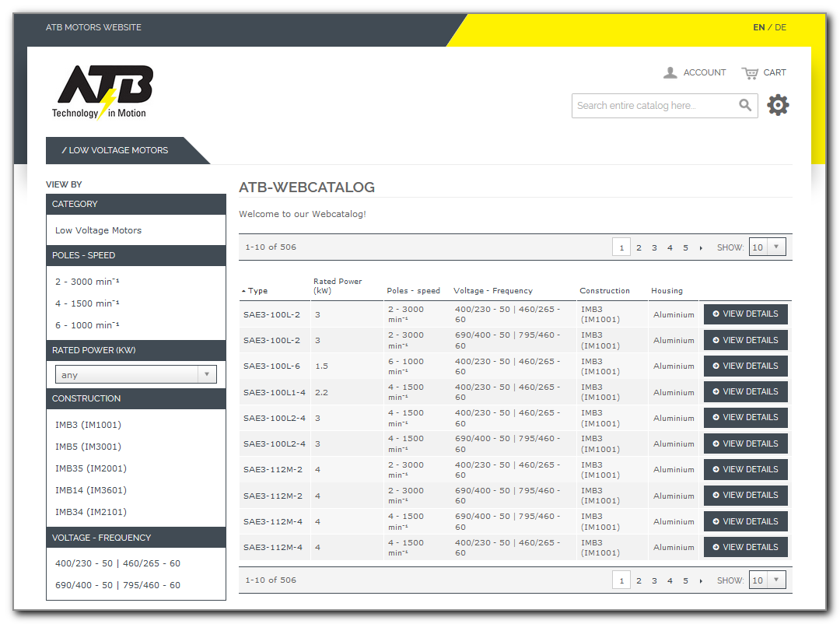Open Cart link text
The height and width of the screenshot is (624, 840).
pyautogui.click(x=775, y=72)
